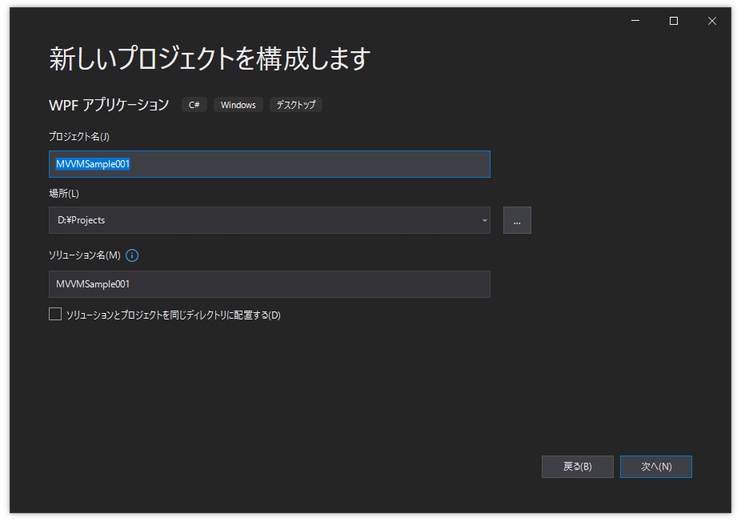Viewport: 741px width, 522px height.
Task: Click the WPF アプリケーション template title
Action: click(x=109, y=105)
